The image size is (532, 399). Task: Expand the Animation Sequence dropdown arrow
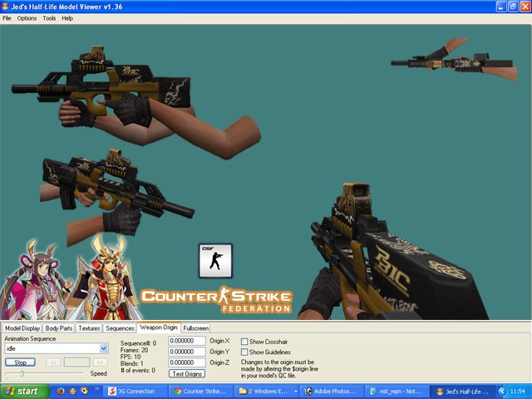[x=103, y=348]
